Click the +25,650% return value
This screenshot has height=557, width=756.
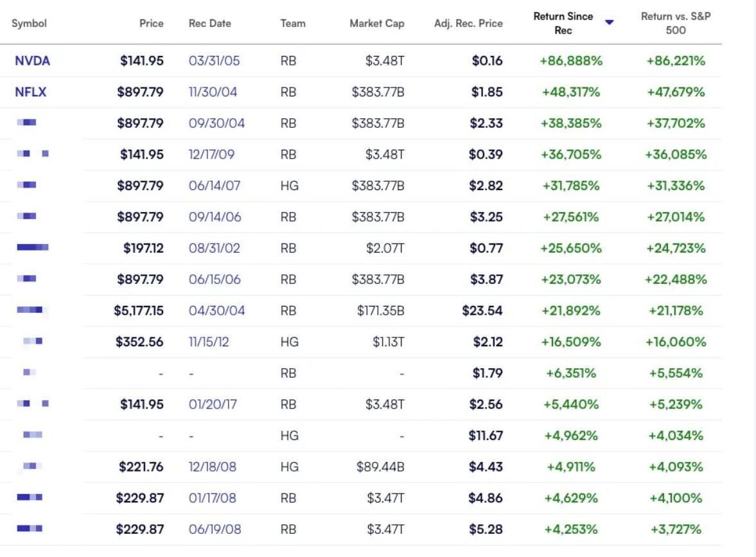(571, 249)
